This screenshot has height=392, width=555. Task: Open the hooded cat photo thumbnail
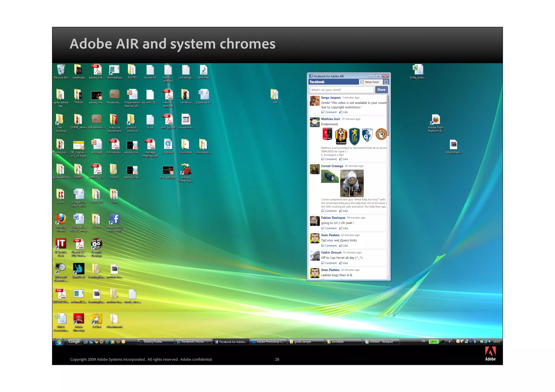(x=352, y=183)
